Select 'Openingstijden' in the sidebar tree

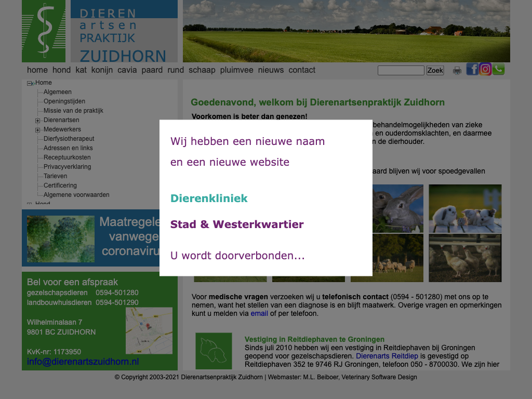click(x=64, y=101)
